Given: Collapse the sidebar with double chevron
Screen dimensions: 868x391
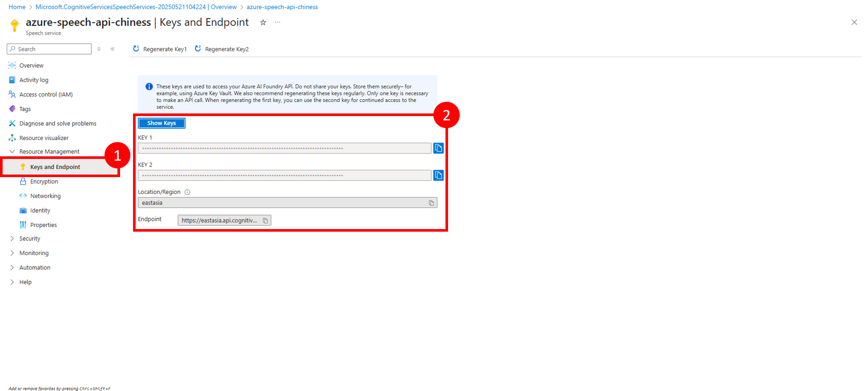Looking at the screenshot, I should coord(113,49).
